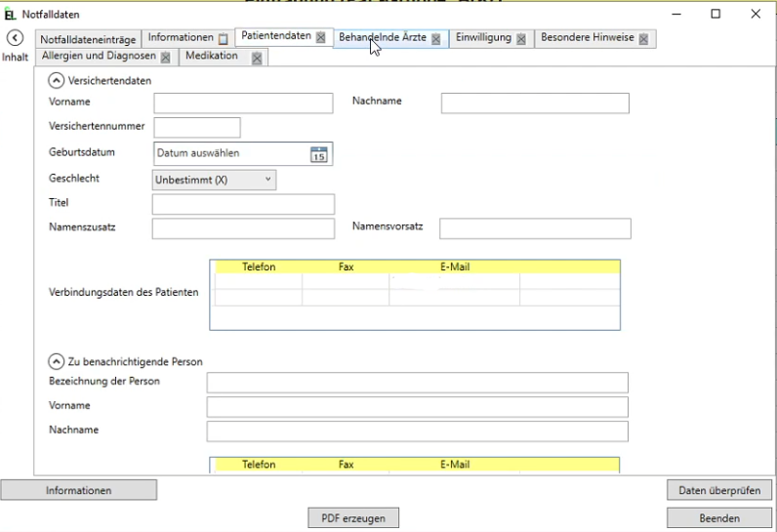Select the Behandelnde Ärzte tab

[382, 38]
